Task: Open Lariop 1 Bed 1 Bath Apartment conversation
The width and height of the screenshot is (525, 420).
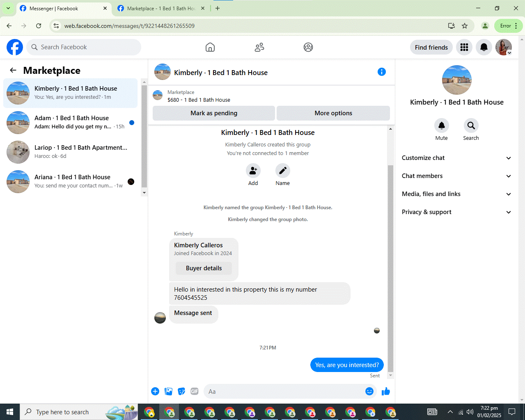Action: tap(71, 152)
